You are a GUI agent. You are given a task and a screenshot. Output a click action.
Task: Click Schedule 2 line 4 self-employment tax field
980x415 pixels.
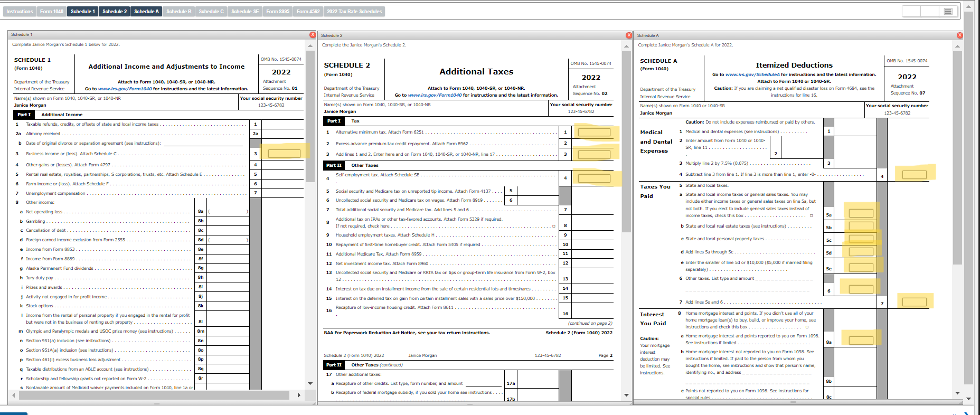click(x=594, y=178)
